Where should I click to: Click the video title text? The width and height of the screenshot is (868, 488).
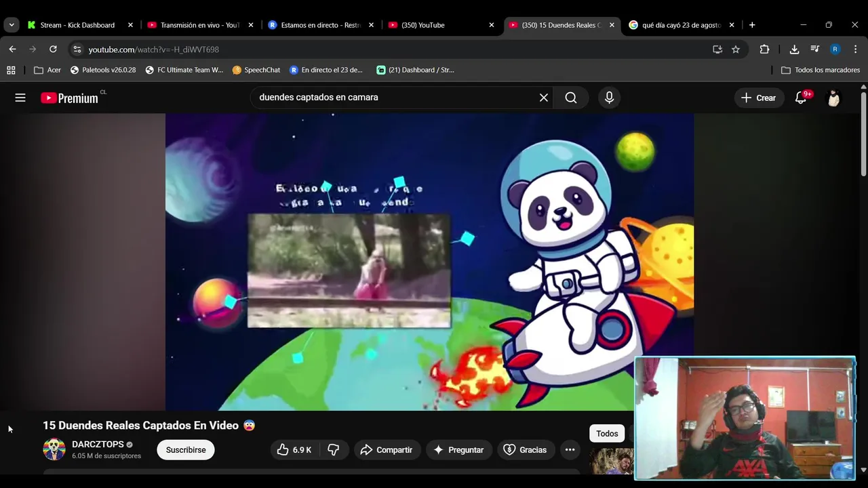click(149, 426)
